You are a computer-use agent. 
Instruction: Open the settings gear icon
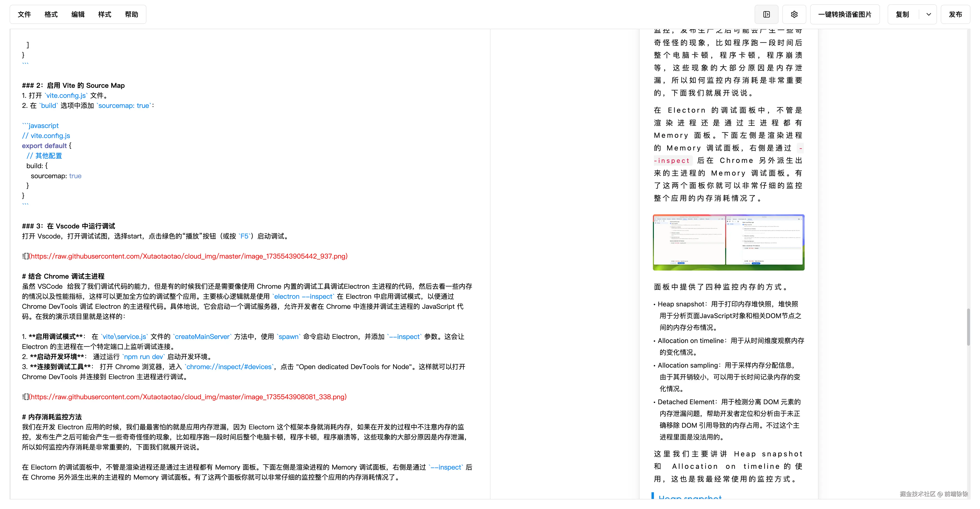(794, 14)
